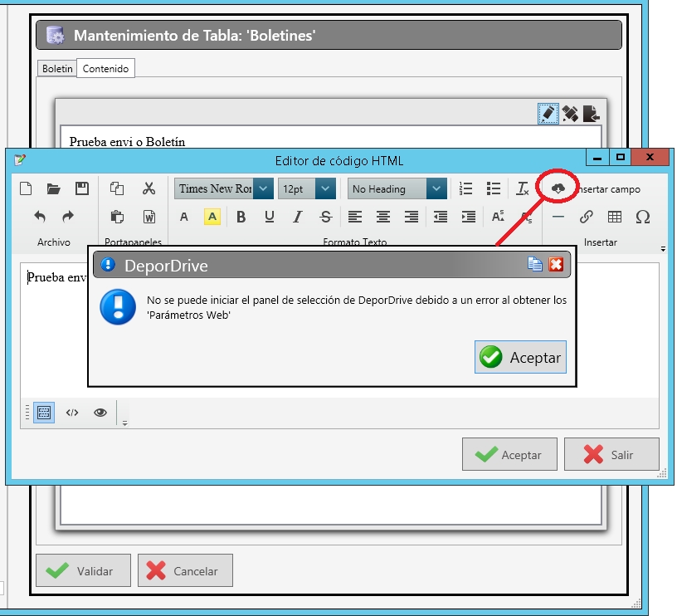Apply superscript formatting
677x616 pixels.
tap(498, 217)
